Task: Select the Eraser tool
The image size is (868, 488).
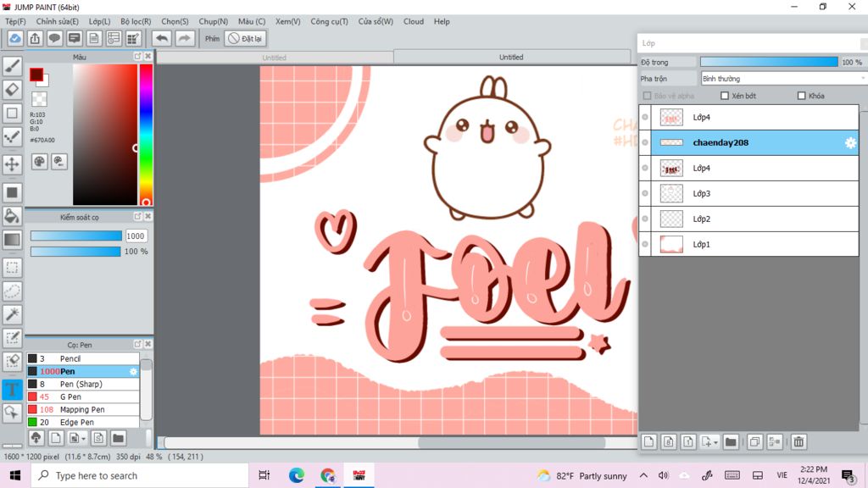Action: 12,90
